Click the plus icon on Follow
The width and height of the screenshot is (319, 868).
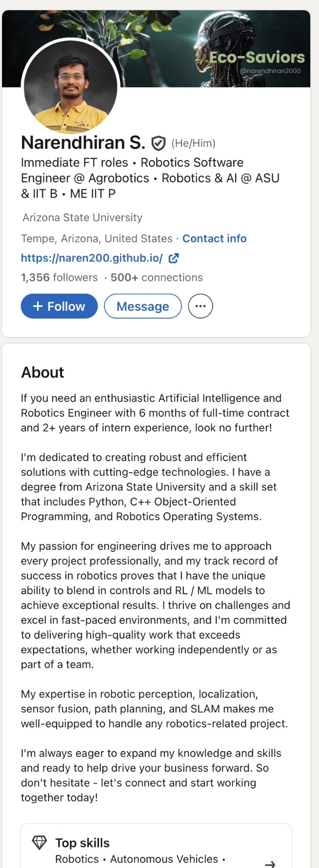pyautogui.click(x=38, y=306)
